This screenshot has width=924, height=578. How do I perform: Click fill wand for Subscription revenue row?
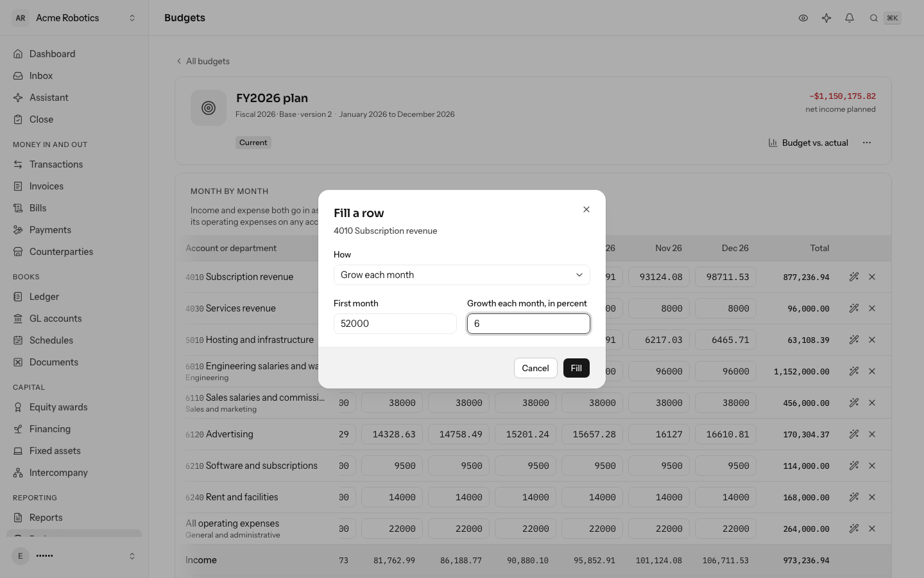point(854,277)
